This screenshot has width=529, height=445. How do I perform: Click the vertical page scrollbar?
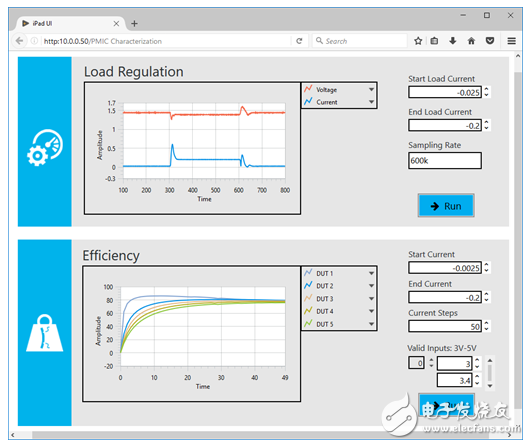point(518,236)
